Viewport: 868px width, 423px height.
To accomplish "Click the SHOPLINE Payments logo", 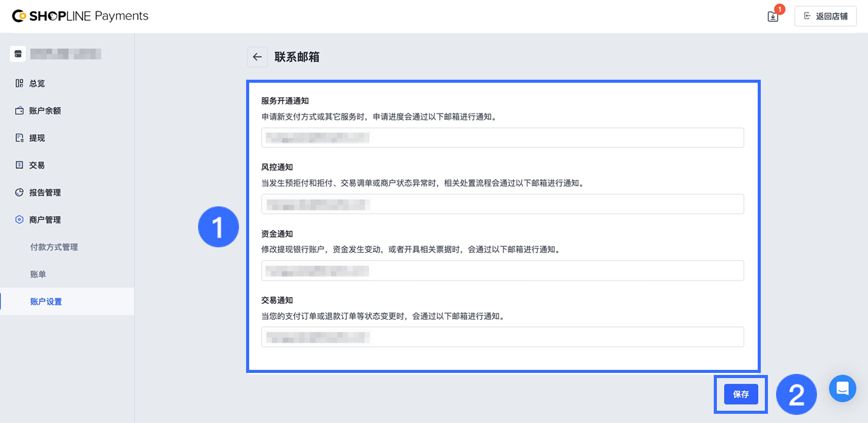I will [x=80, y=16].
